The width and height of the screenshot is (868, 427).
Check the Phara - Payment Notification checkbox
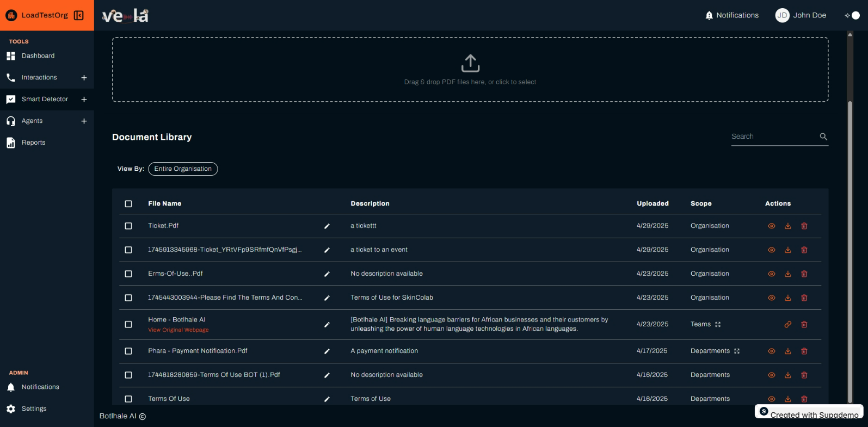click(128, 351)
